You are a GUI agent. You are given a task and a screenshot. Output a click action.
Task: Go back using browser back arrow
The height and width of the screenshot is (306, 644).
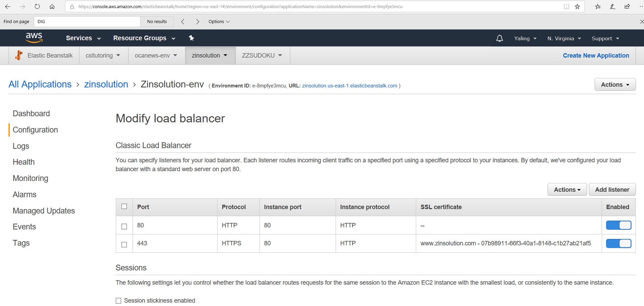coord(7,6)
